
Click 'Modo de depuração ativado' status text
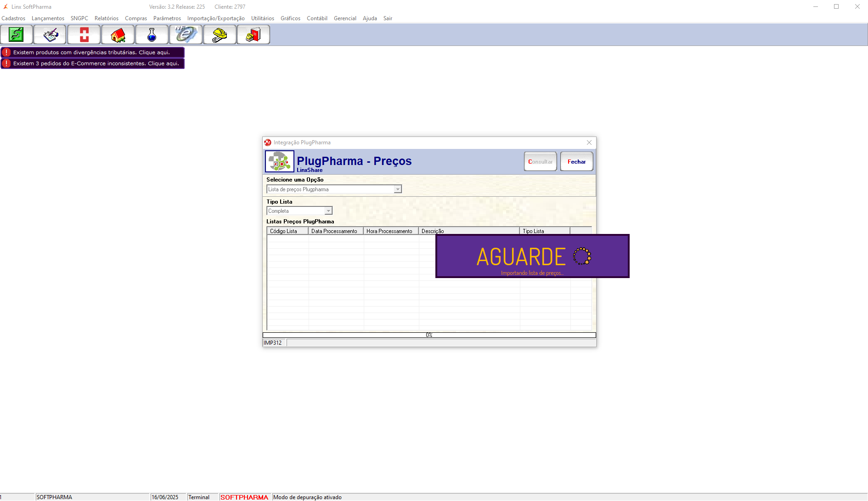[x=308, y=497]
